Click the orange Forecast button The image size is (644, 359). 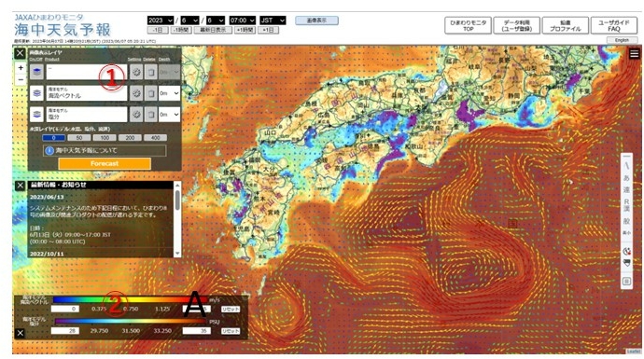point(105,163)
